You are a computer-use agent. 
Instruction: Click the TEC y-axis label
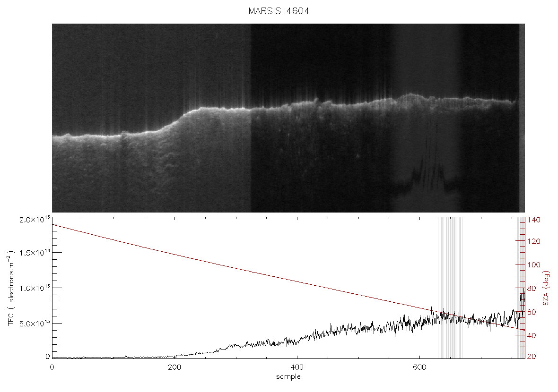click(x=11, y=288)
